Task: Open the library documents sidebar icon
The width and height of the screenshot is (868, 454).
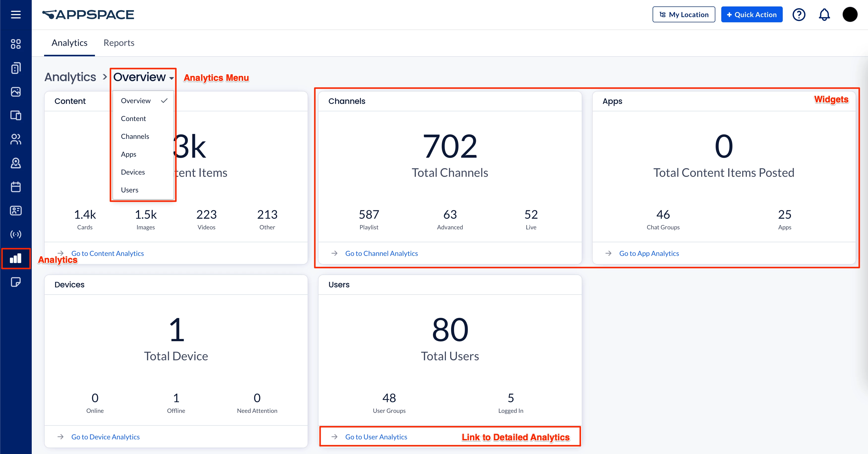Action: tap(16, 68)
